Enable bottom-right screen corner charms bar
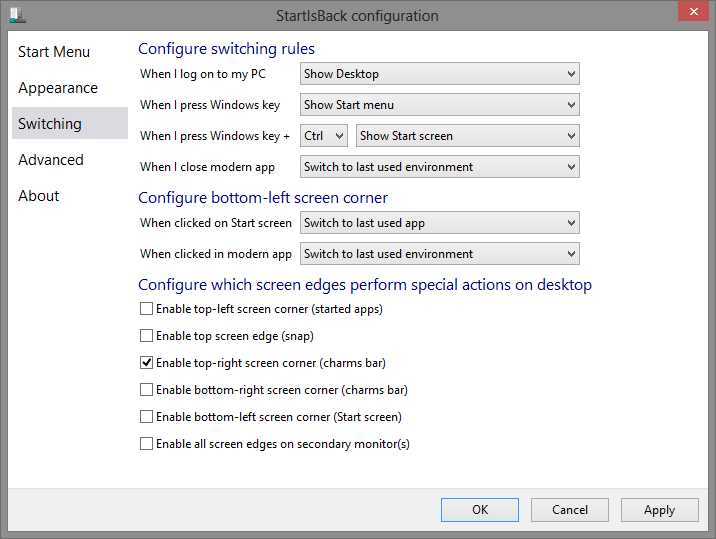 click(x=147, y=390)
